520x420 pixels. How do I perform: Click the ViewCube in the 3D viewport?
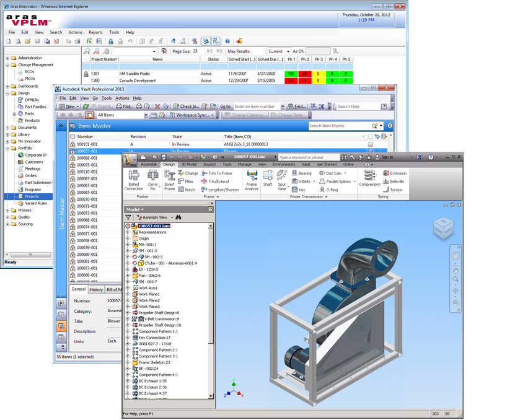443,229
